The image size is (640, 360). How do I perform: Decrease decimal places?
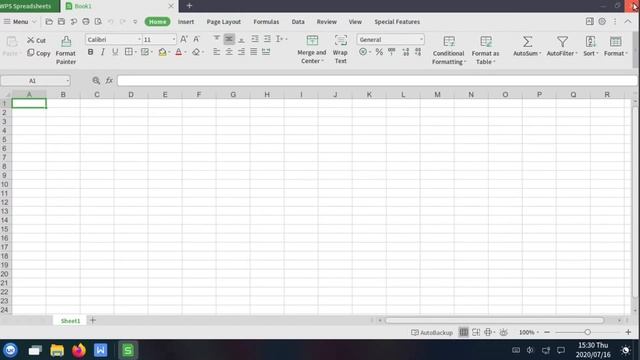(x=418, y=52)
